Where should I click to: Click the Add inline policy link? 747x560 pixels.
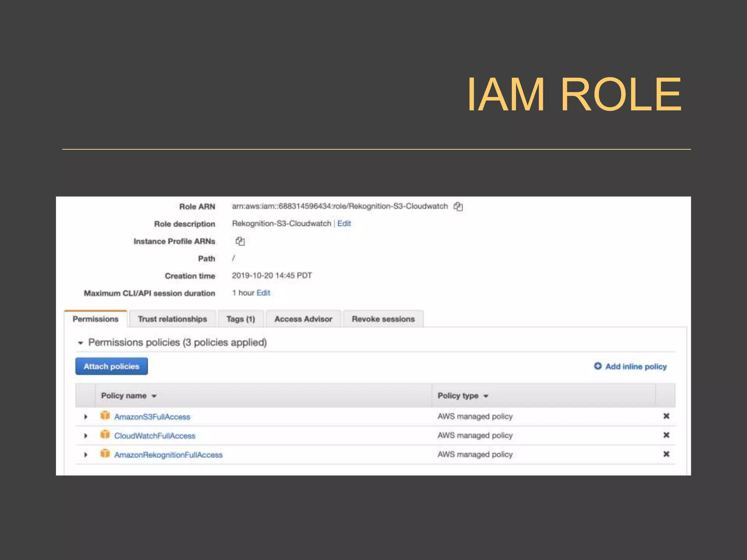(636, 366)
